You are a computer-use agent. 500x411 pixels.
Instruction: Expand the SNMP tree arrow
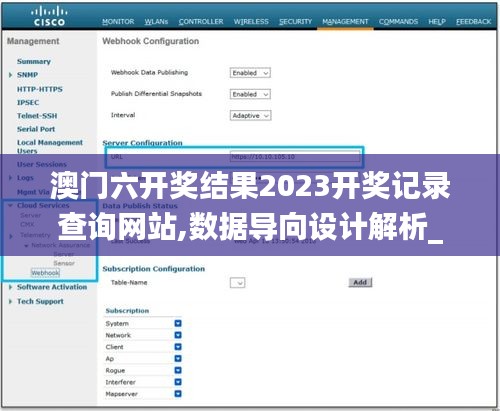10,75
